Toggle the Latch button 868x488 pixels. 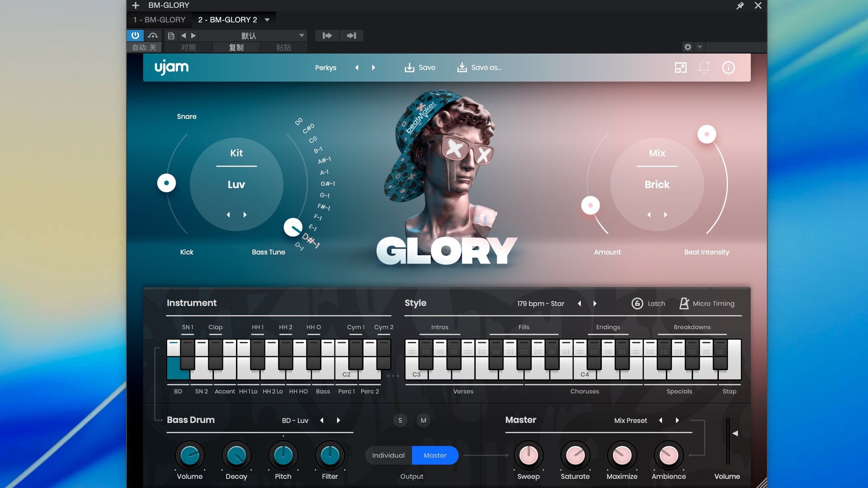[648, 304]
